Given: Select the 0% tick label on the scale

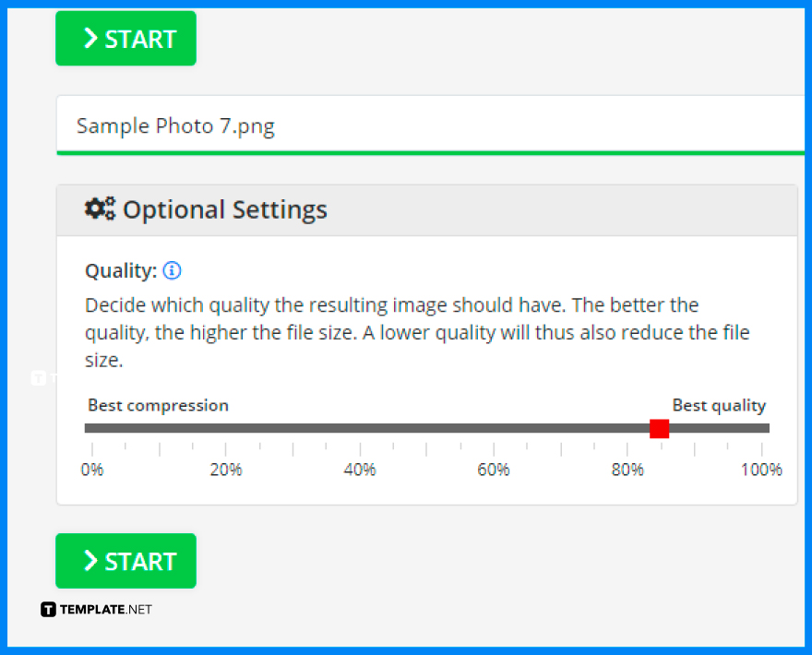Looking at the screenshot, I should pos(91,469).
